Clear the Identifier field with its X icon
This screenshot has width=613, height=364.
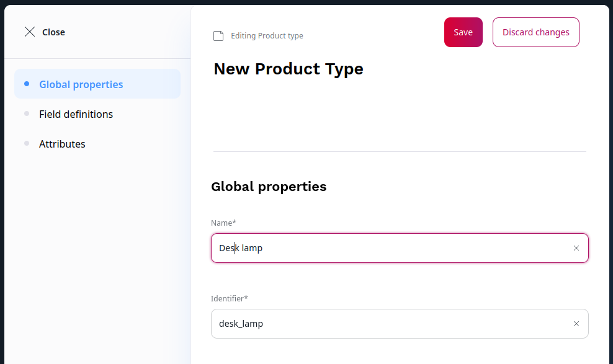[x=576, y=324]
